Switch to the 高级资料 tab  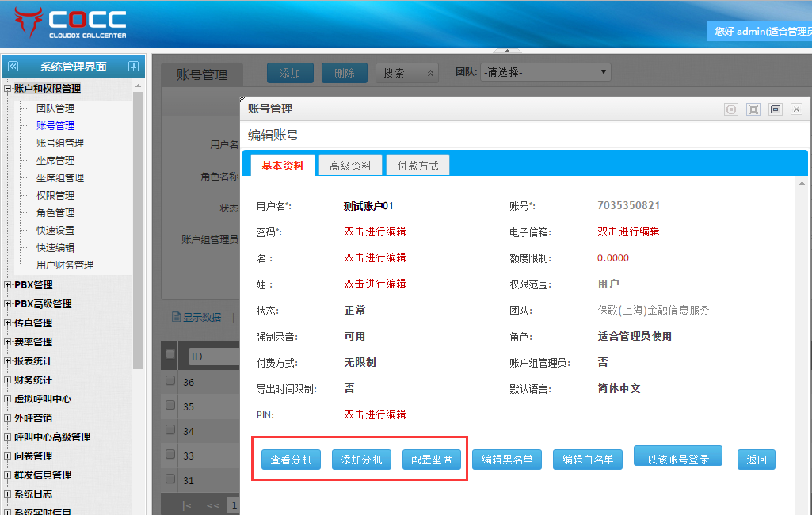click(x=350, y=166)
